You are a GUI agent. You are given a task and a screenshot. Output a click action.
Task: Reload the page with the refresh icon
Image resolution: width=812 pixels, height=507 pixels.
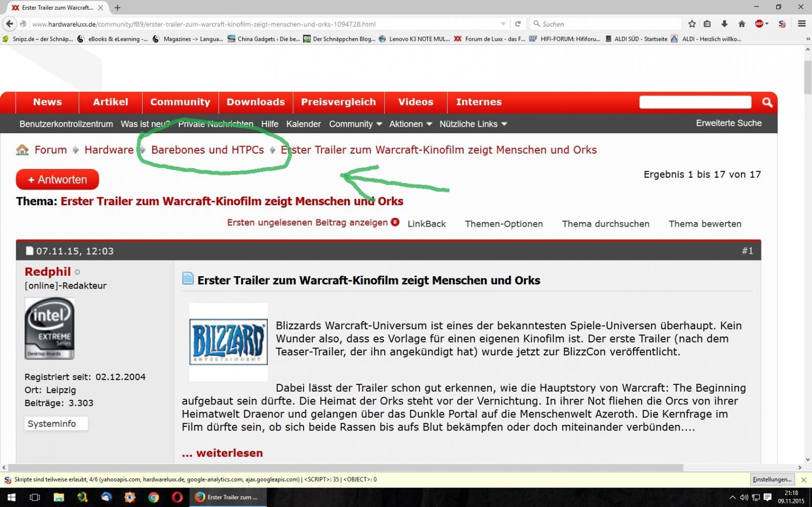point(518,24)
